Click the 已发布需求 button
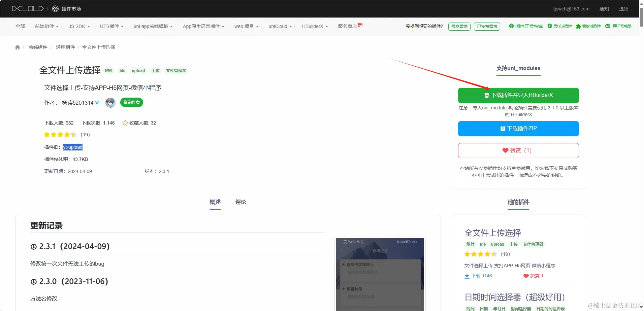644x311 pixels. [487, 27]
